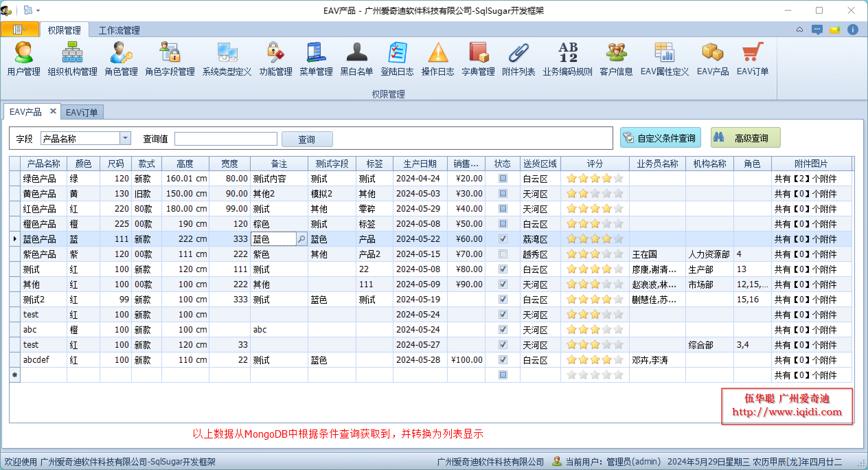Click the current user avatar icon in status bar
868x470 pixels.
point(557,461)
